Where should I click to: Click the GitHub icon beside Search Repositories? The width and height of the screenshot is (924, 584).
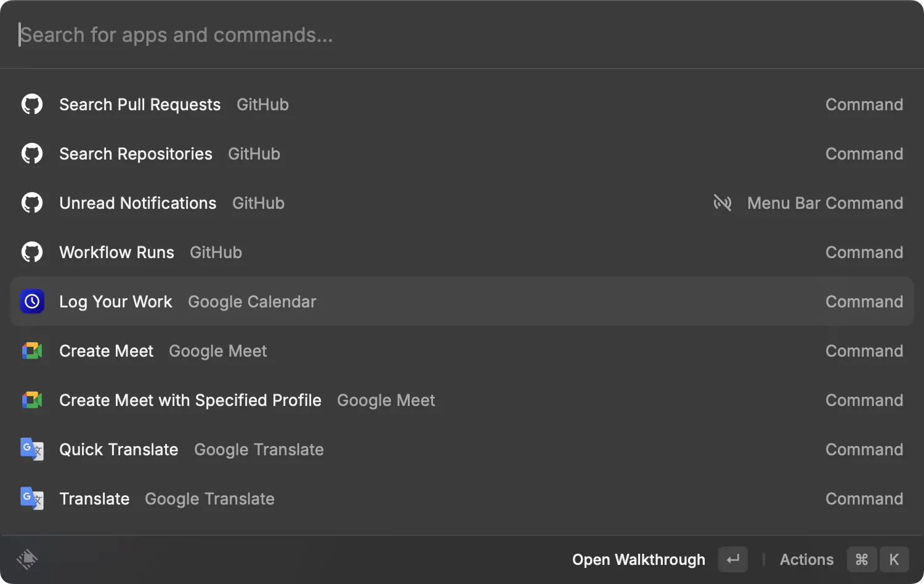[32, 153]
